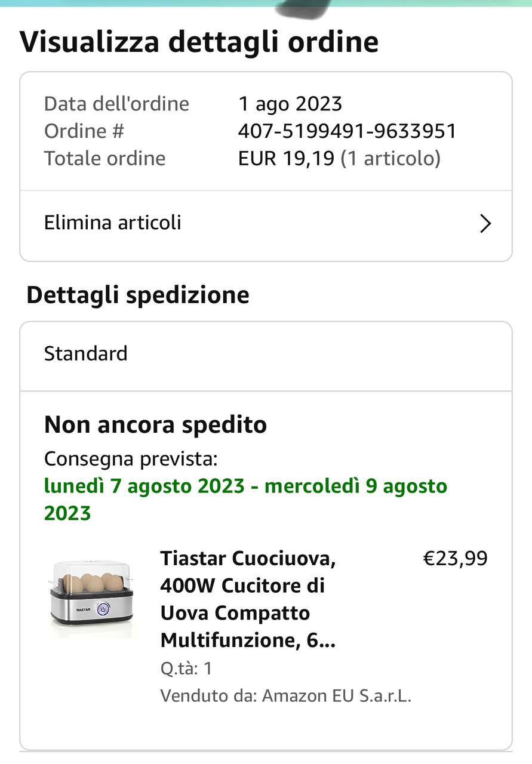
Task: Tap the Visualizza dettagli ordine page title
Action: 199,42
